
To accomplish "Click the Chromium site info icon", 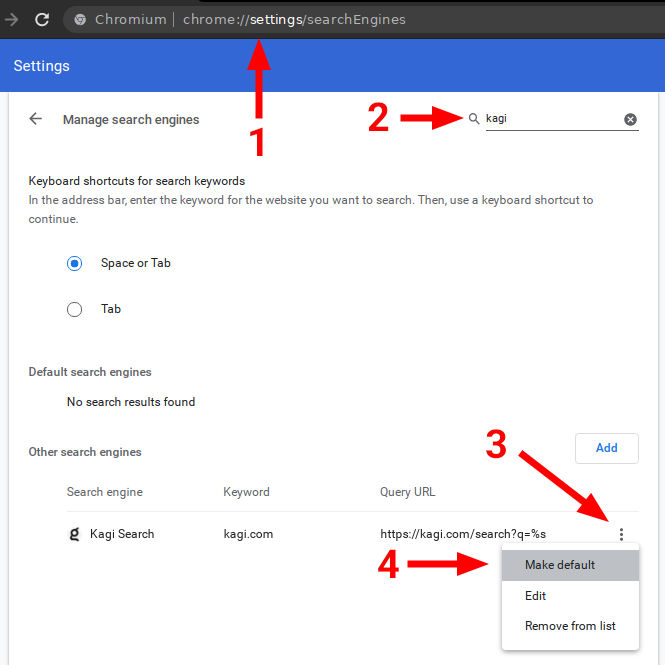I will click(80, 20).
